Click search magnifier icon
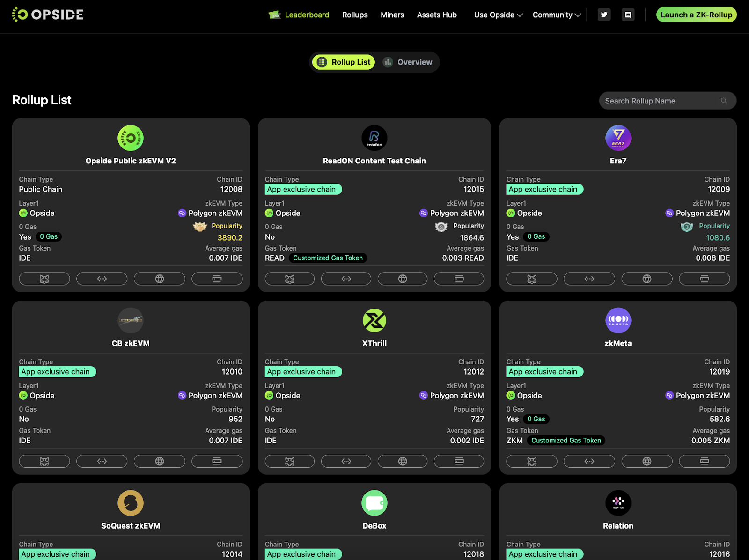 point(724,101)
